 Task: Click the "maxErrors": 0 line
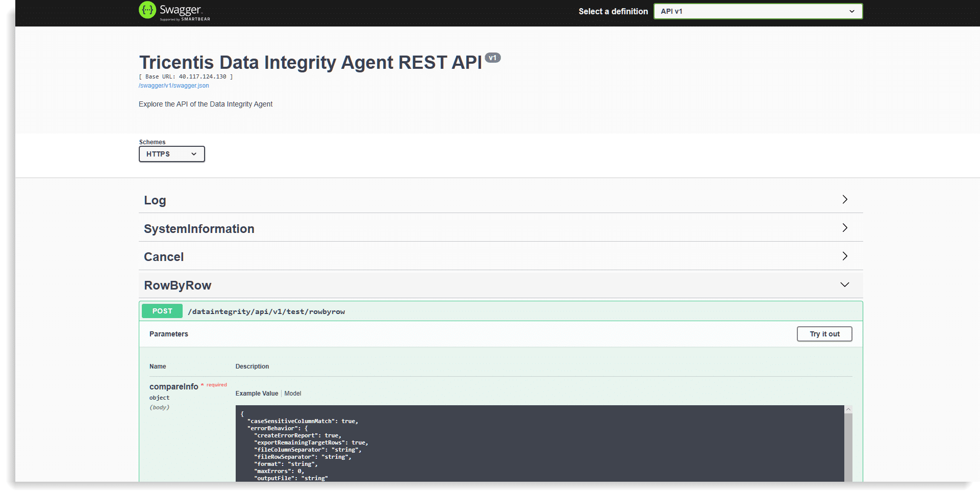click(279, 471)
